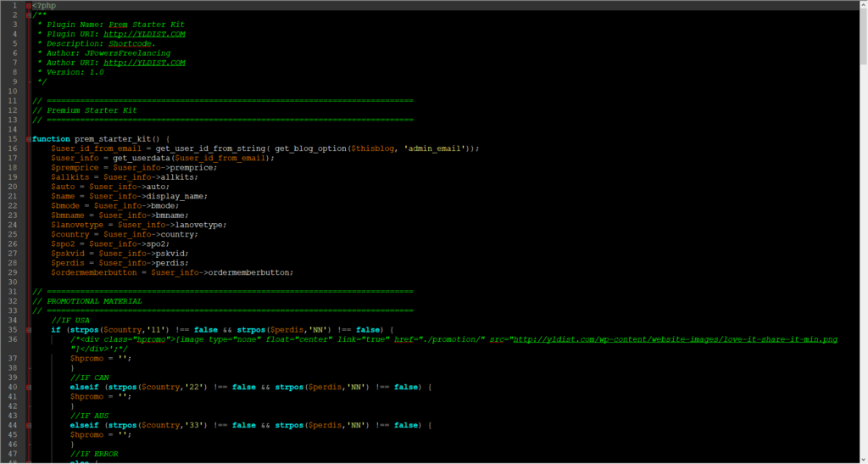The image size is (868, 464).
Task: Click line number 15 in the gutter
Action: (x=12, y=138)
